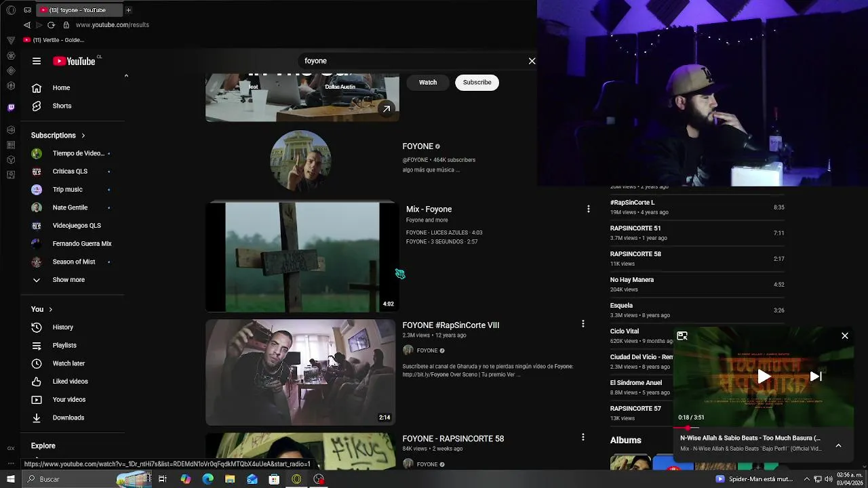Expand miniplayer to full watch page icon
The width and height of the screenshot is (868, 488).
tap(682, 335)
